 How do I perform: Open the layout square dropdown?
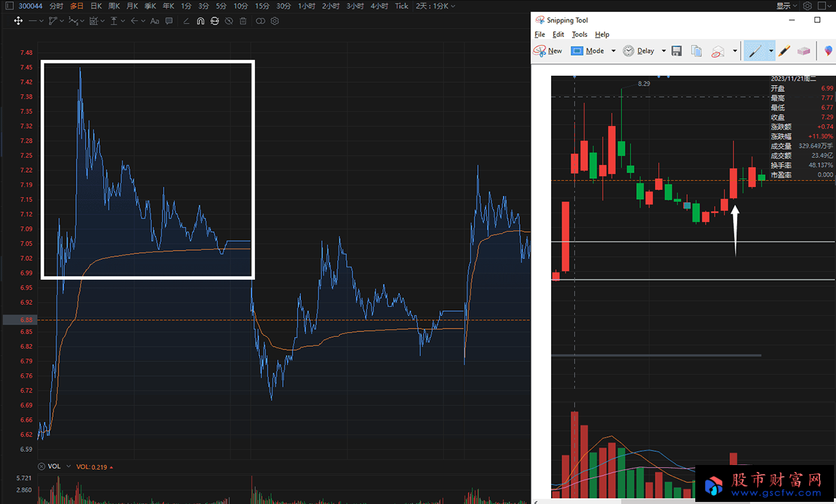coord(824,6)
